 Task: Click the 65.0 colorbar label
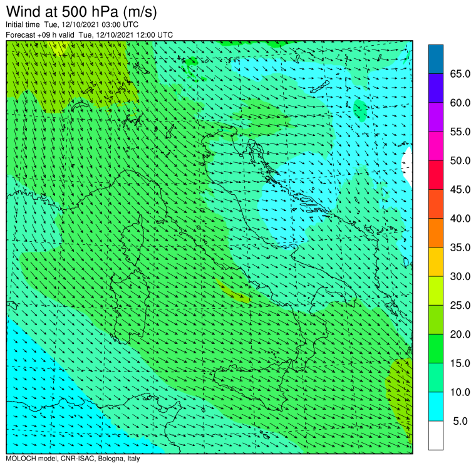[460, 74]
